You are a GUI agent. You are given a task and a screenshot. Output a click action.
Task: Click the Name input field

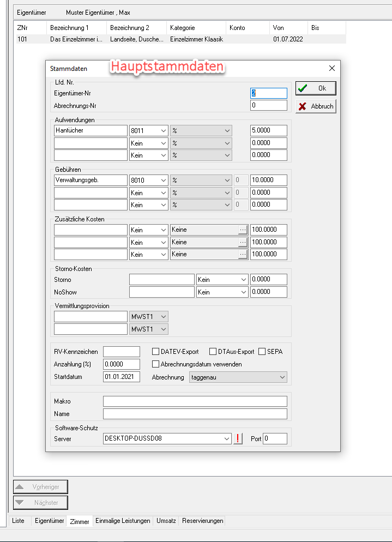pyautogui.click(x=195, y=414)
